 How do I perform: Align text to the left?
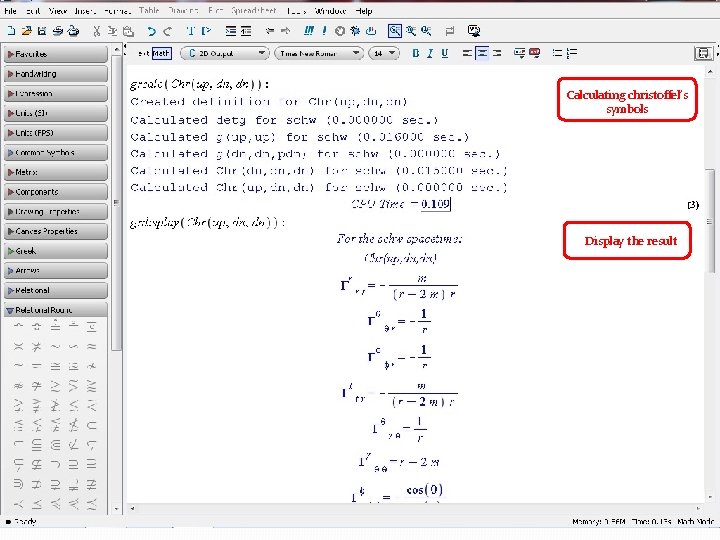click(467, 53)
